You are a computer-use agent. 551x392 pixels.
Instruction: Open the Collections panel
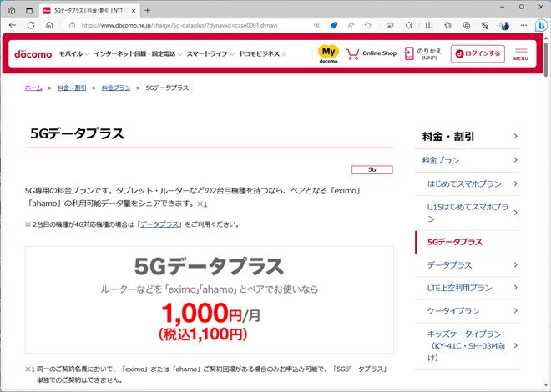click(467, 25)
